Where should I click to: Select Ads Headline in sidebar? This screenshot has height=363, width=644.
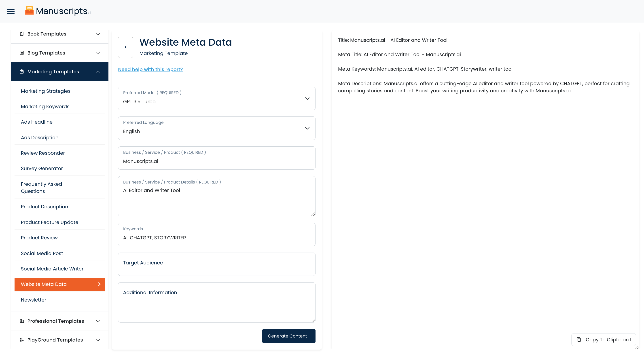(x=37, y=122)
